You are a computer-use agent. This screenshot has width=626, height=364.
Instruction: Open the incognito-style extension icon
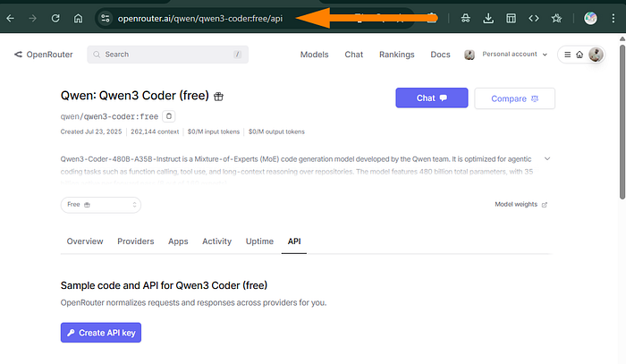point(466,19)
